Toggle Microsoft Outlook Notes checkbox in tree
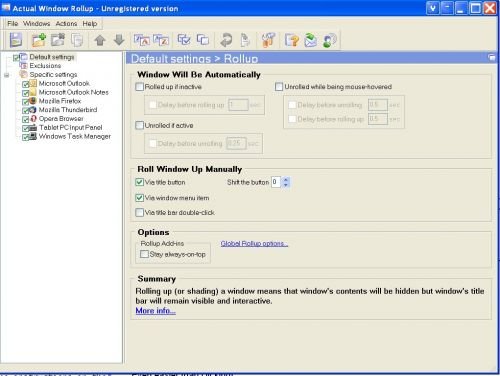This screenshot has height=376, width=500. (x=26, y=93)
